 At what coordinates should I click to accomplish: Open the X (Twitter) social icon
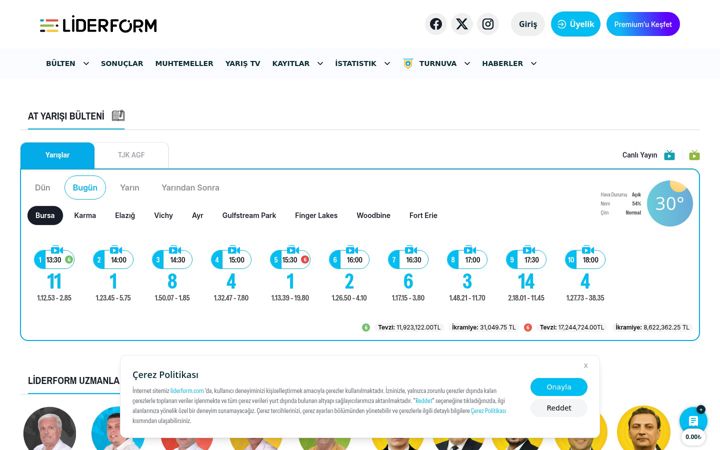pyautogui.click(x=462, y=24)
